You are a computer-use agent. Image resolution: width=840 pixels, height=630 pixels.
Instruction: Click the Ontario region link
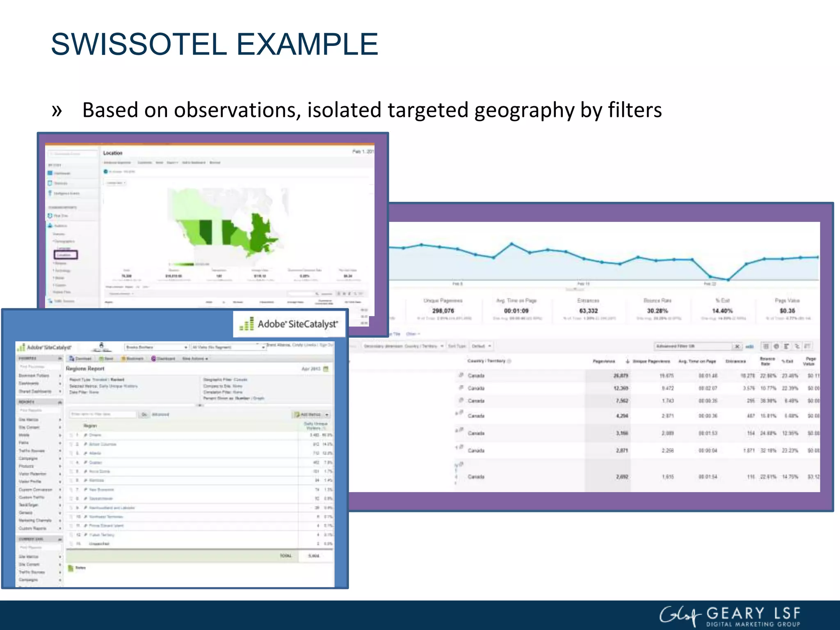click(95, 435)
